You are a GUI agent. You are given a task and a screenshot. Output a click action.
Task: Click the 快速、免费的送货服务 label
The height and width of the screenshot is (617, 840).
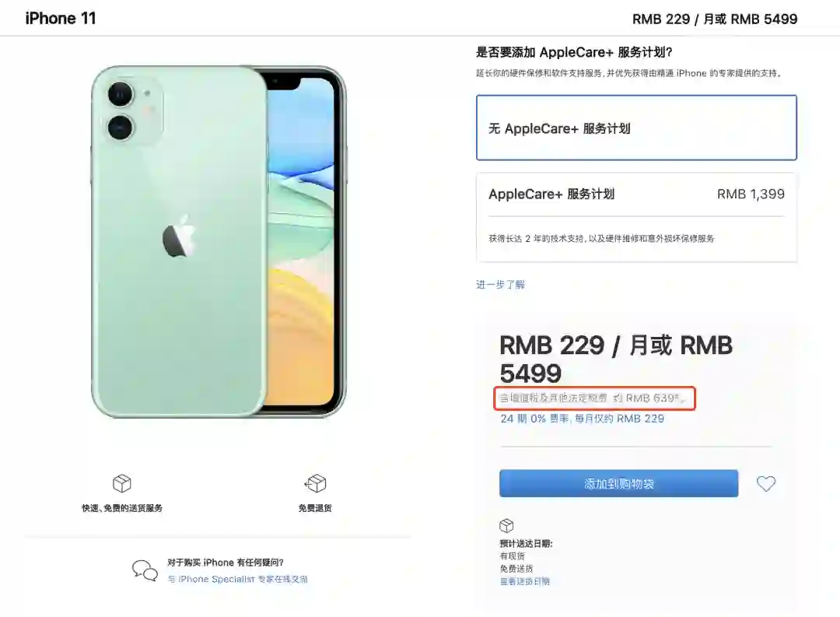coord(122,507)
